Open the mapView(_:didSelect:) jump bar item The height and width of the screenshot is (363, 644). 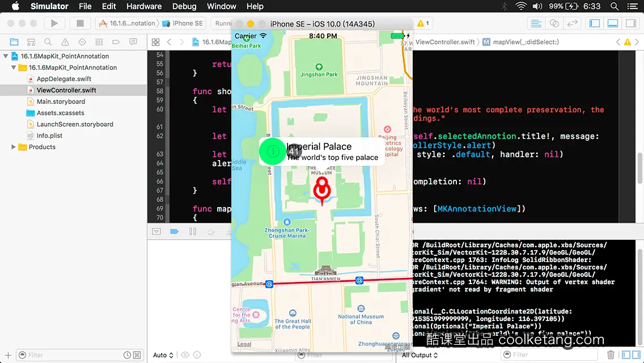tap(521, 42)
